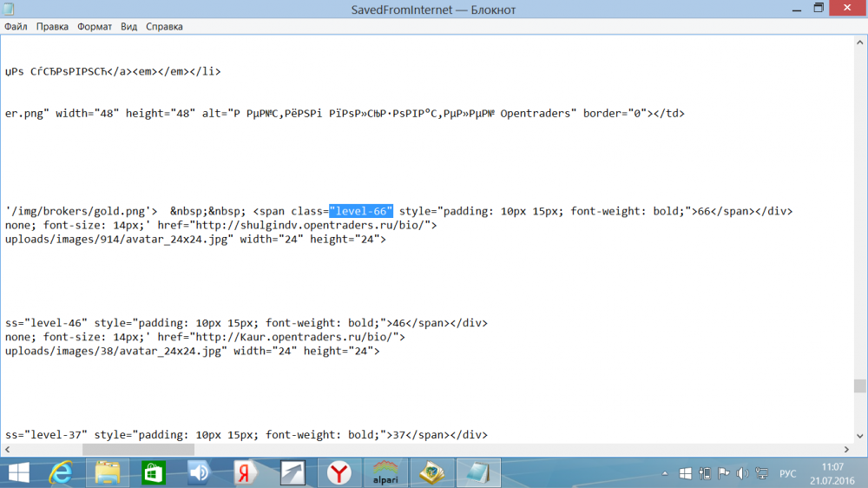Switch the РУС input language indicator
The height and width of the screenshot is (488, 868).
point(788,474)
